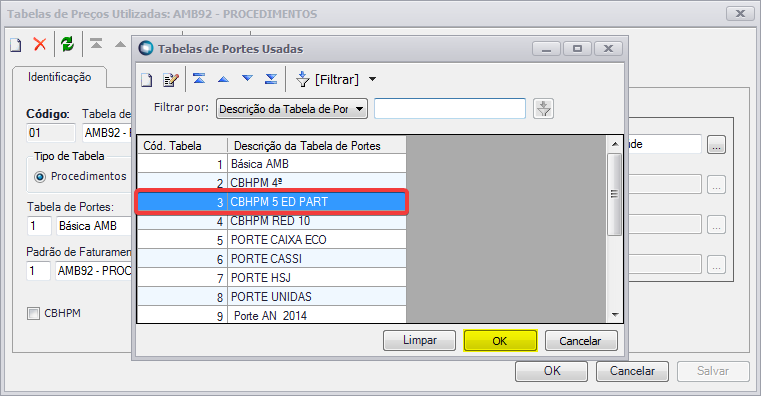Apply filter button next to filter text box
Image resolution: width=761 pixels, height=396 pixels.
click(543, 109)
